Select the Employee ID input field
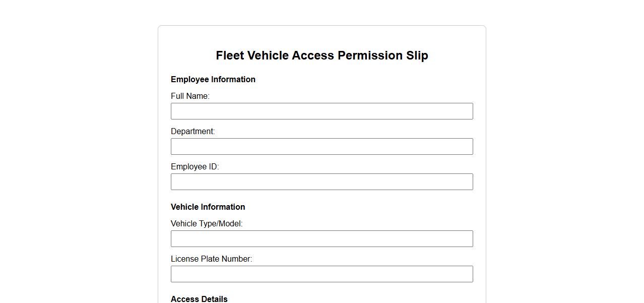 click(321, 182)
